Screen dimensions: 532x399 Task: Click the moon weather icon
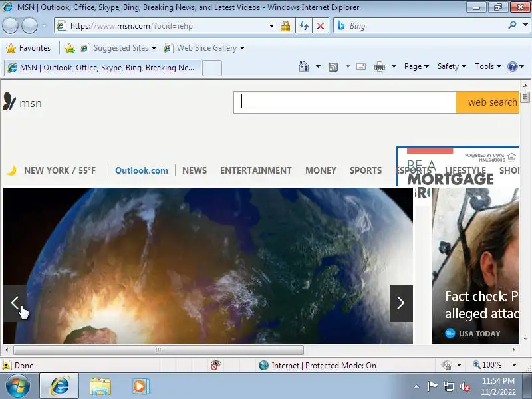point(11,170)
